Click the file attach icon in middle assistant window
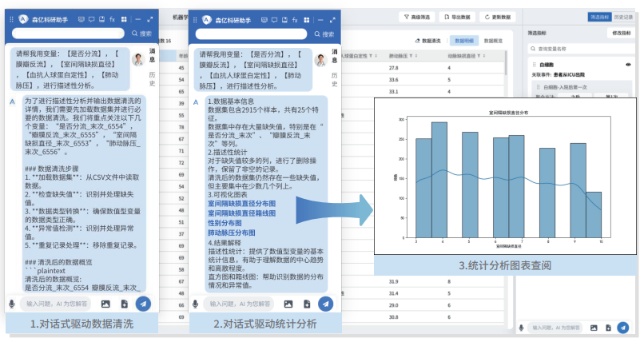644x342 pixels. [307, 304]
